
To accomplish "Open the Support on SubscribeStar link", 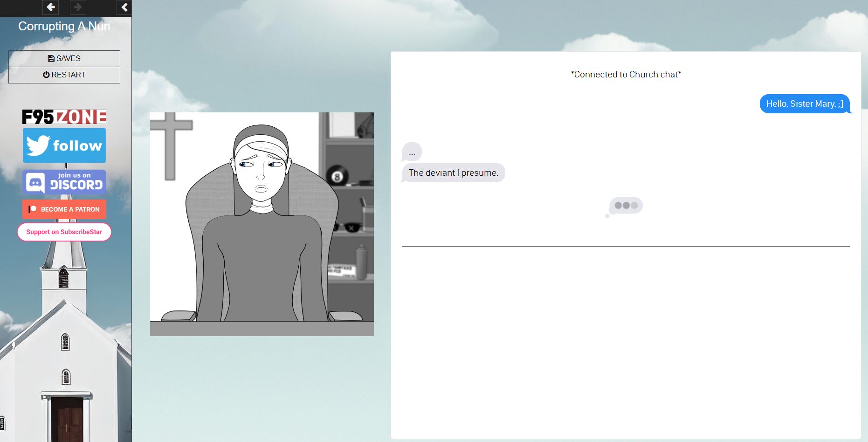I will click(64, 232).
